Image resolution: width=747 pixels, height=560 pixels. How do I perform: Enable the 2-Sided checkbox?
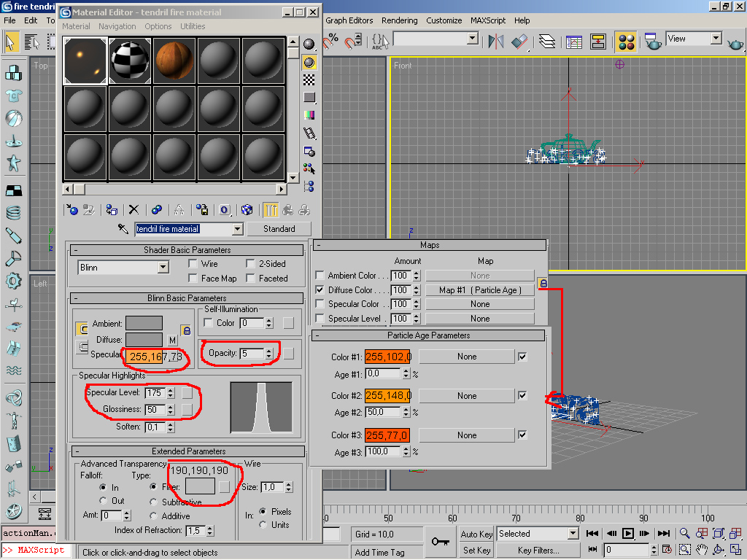[251, 264]
